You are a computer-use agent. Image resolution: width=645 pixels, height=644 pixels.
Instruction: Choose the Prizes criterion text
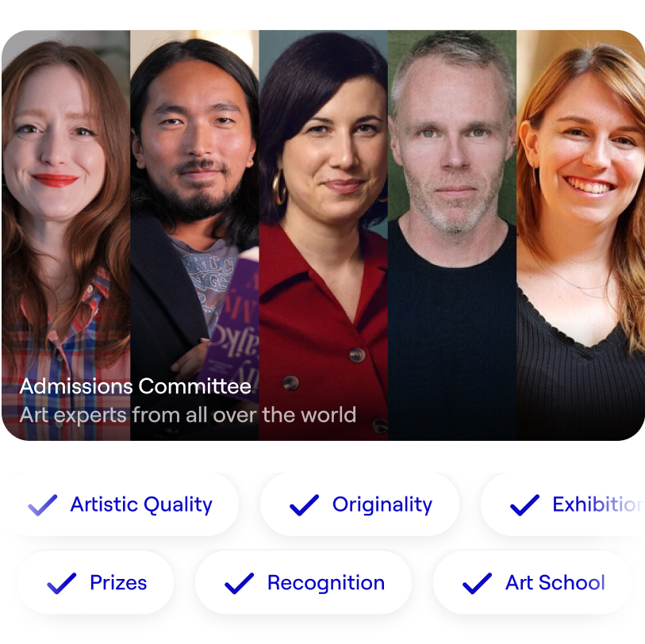118,583
